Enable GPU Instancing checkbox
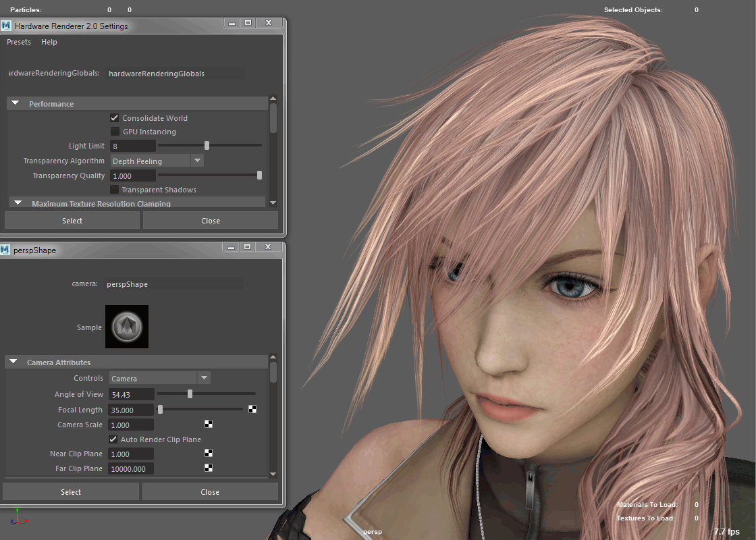Image resolution: width=756 pixels, height=540 pixels. pos(115,131)
